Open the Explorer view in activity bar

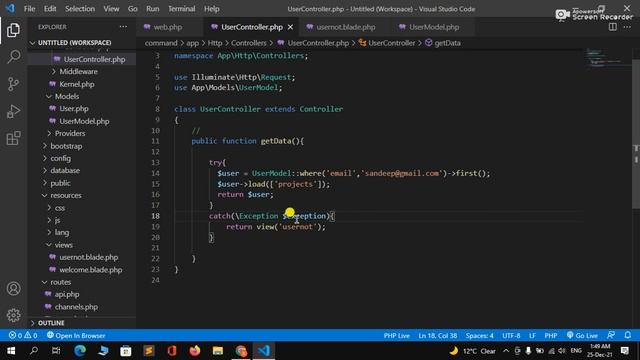[x=13, y=30]
